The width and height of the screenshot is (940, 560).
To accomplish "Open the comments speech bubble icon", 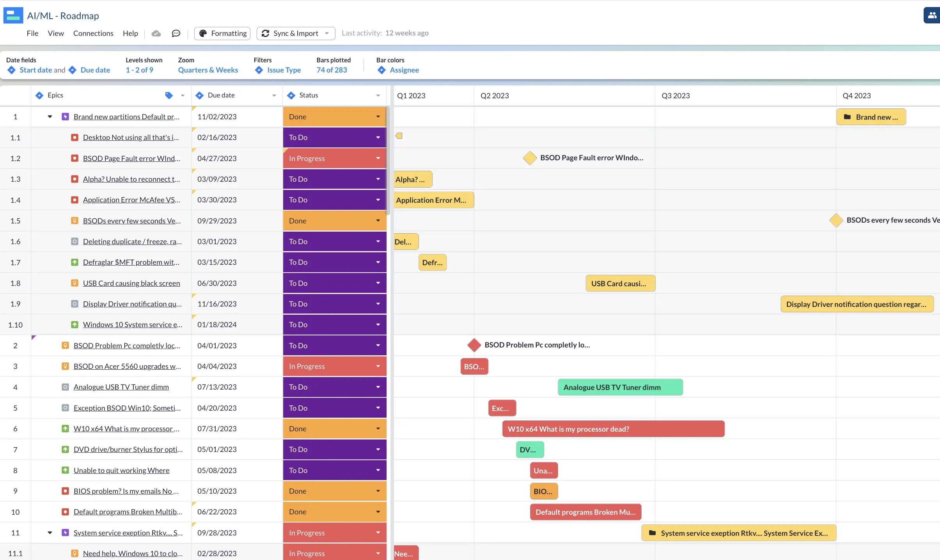I will (176, 34).
